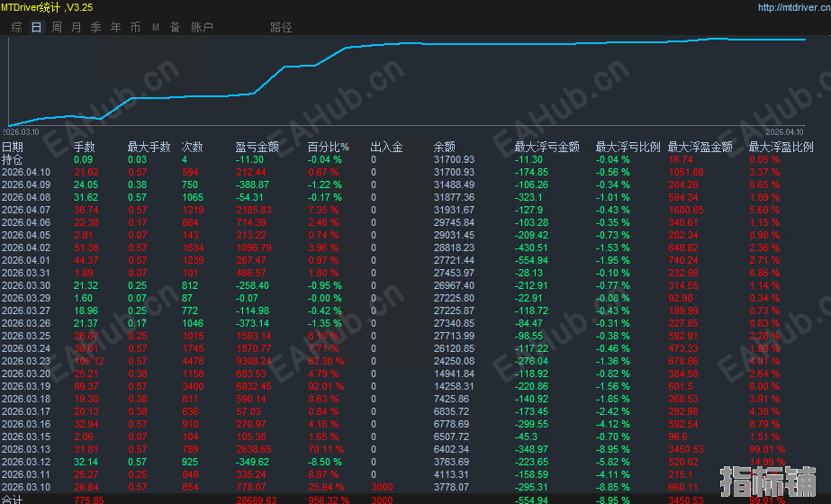Switch to the 年 yearly tab
Screen dimensions: 831x504
pyautogui.click(x=115, y=27)
